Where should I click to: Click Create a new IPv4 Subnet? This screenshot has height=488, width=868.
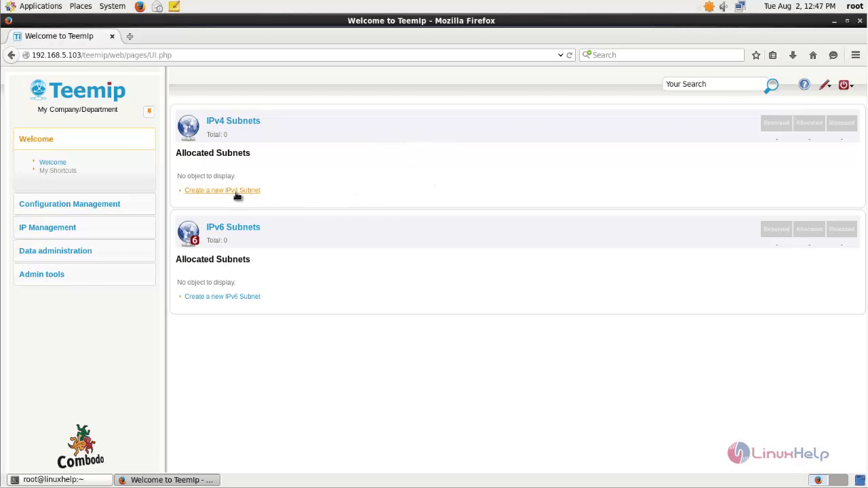point(222,190)
